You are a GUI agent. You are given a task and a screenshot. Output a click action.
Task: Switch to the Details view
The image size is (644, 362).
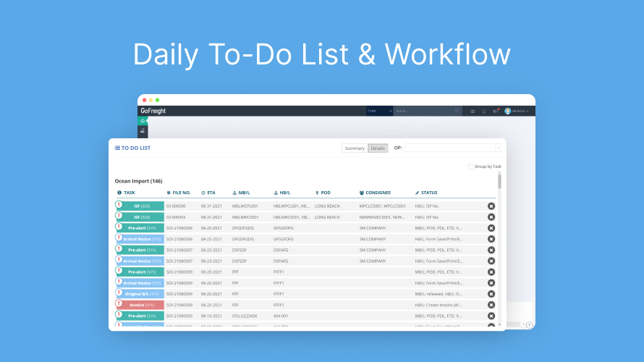pyautogui.click(x=378, y=148)
